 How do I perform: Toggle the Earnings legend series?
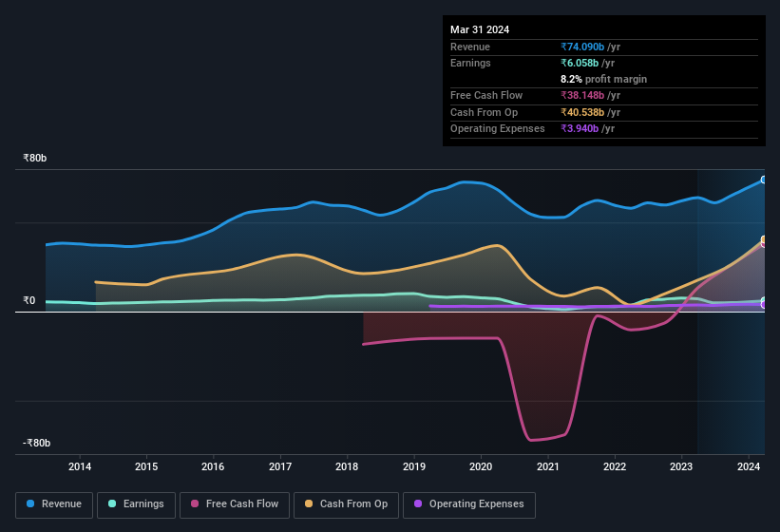coord(136,504)
